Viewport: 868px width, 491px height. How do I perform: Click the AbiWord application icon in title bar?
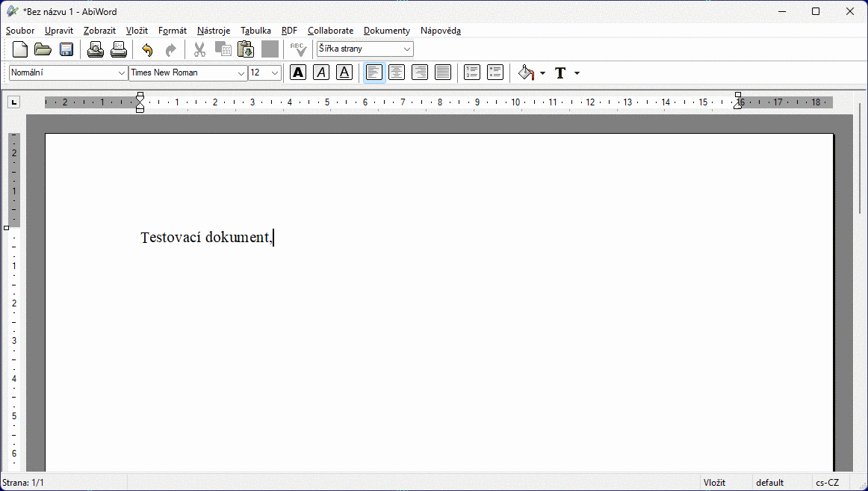(x=12, y=11)
